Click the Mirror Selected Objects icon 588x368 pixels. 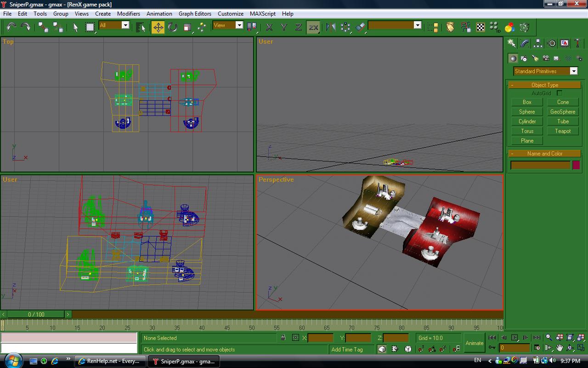click(x=331, y=27)
